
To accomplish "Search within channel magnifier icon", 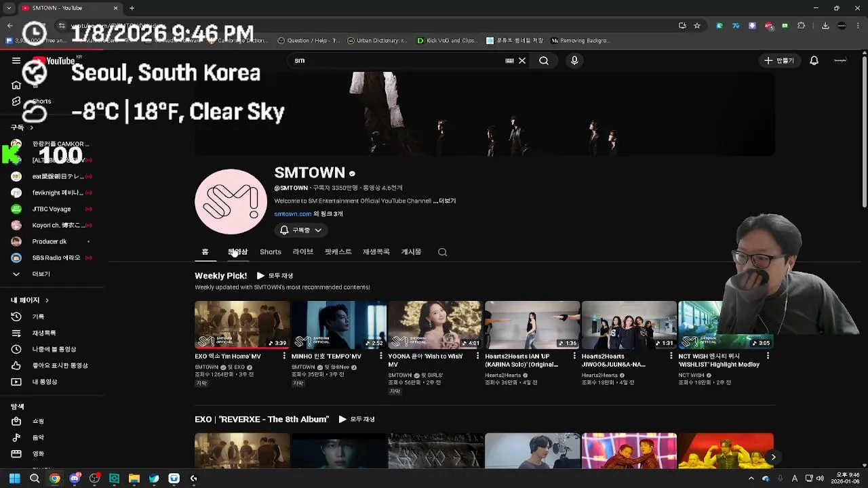I will pos(442,252).
